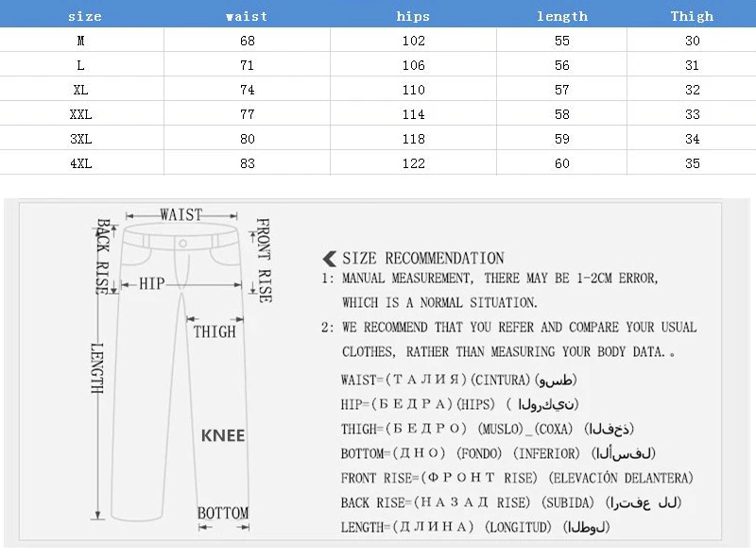This screenshot has height=559, width=756.
Task: Click hips value 102
Action: coord(414,41)
